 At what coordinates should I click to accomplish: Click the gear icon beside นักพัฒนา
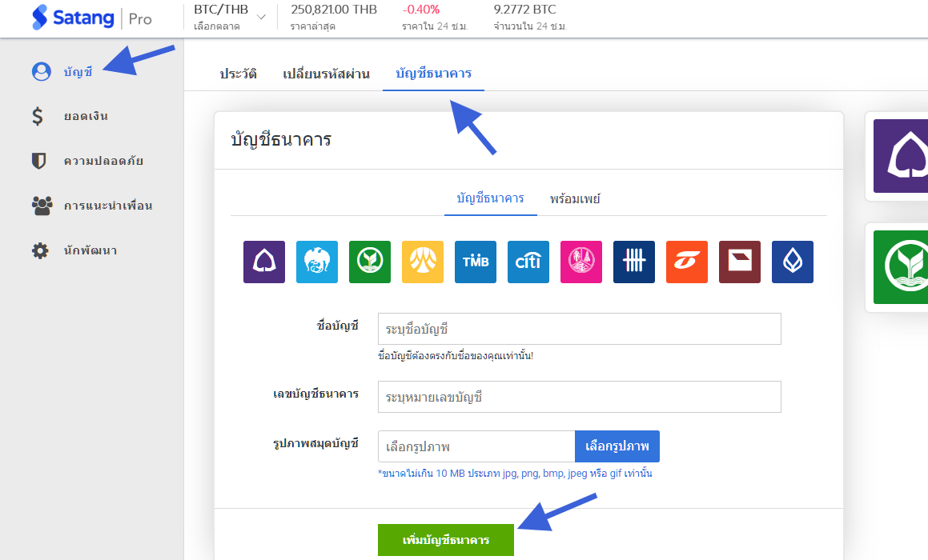pos(40,250)
